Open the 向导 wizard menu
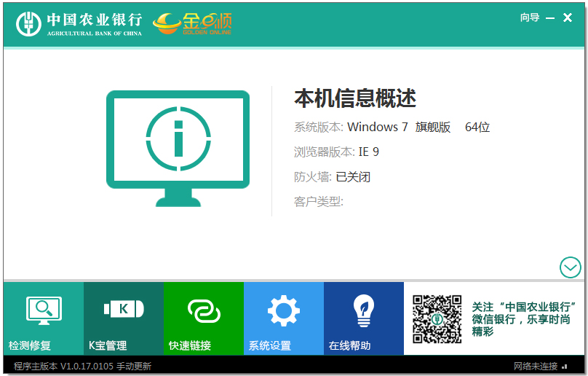This screenshot has height=376, width=588. coord(529,17)
